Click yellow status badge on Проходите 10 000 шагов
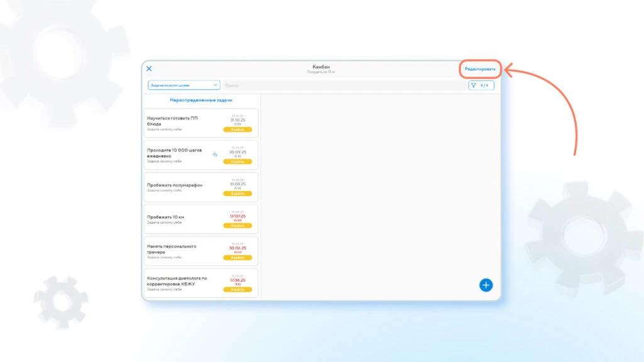644x362 pixels. 237,162
